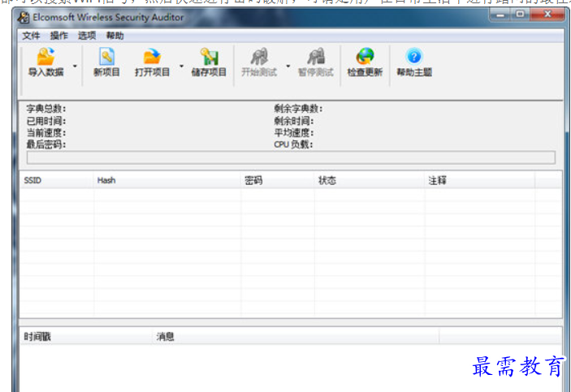Click the 剩余时间 label
This screenshot has height=392, width=571.
click(x=293, y=121)
